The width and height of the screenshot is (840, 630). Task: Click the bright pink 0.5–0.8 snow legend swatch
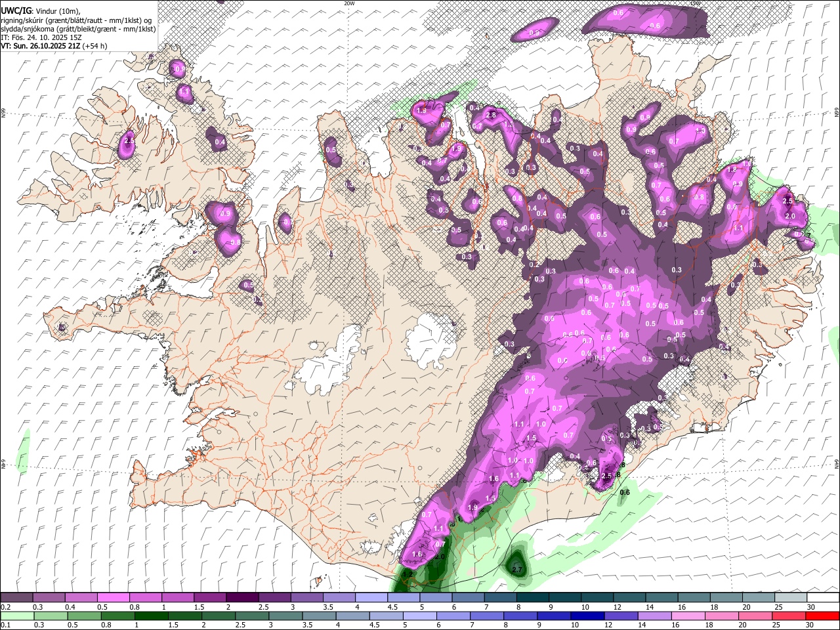point(113,598)
